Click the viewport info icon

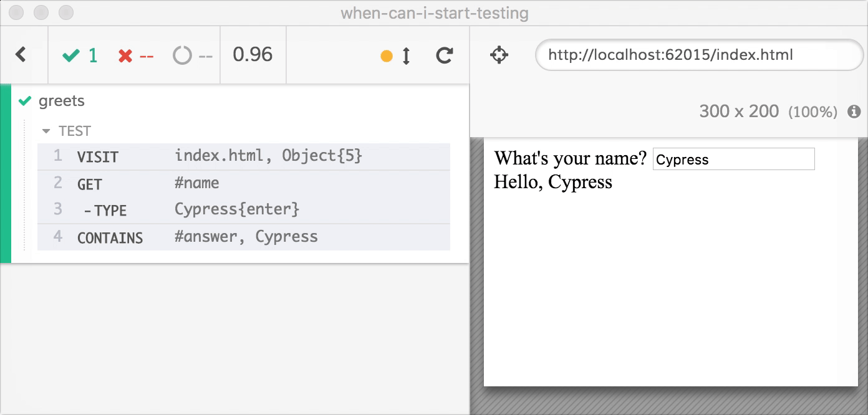854,112
